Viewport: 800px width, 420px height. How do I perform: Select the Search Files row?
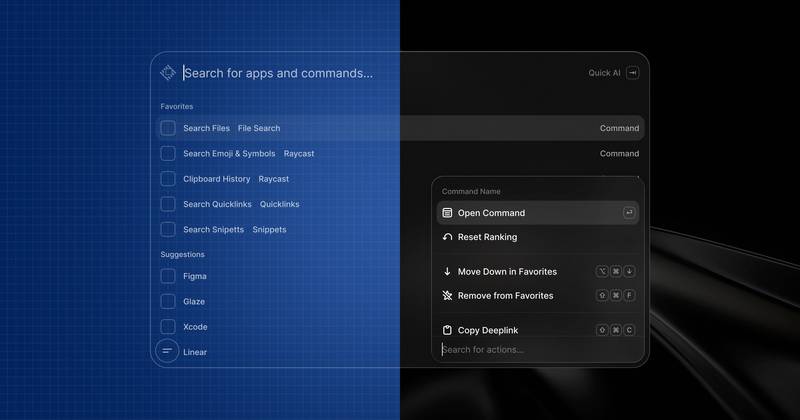(x=400, y=128)
